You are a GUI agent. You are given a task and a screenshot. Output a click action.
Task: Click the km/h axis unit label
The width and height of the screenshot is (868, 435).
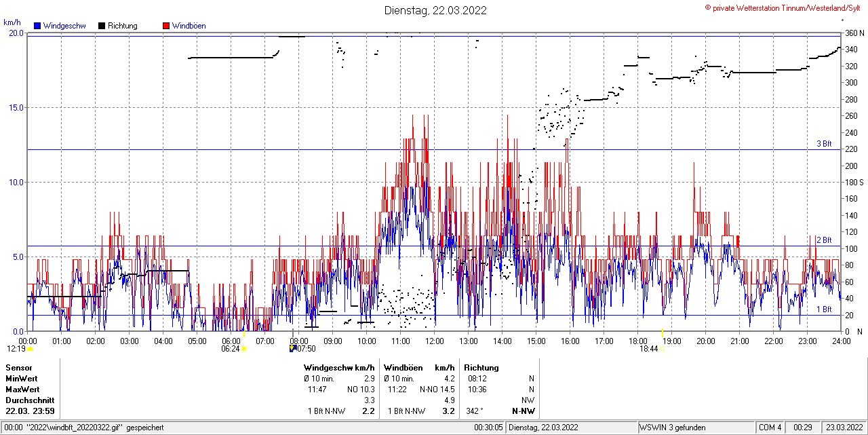[x=12, y=22]
